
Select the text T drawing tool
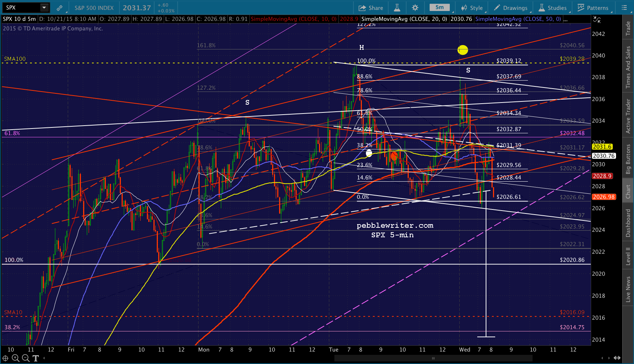click(x=36, y=358)
